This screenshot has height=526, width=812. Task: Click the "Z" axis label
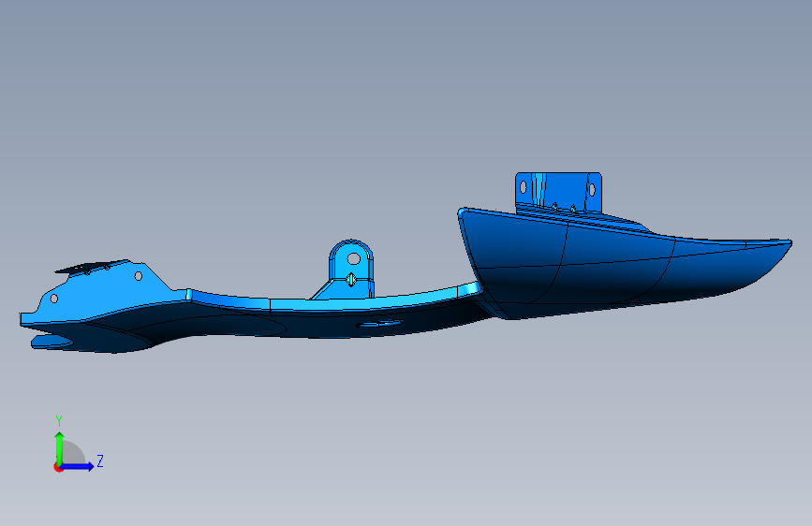coord(100,460)
